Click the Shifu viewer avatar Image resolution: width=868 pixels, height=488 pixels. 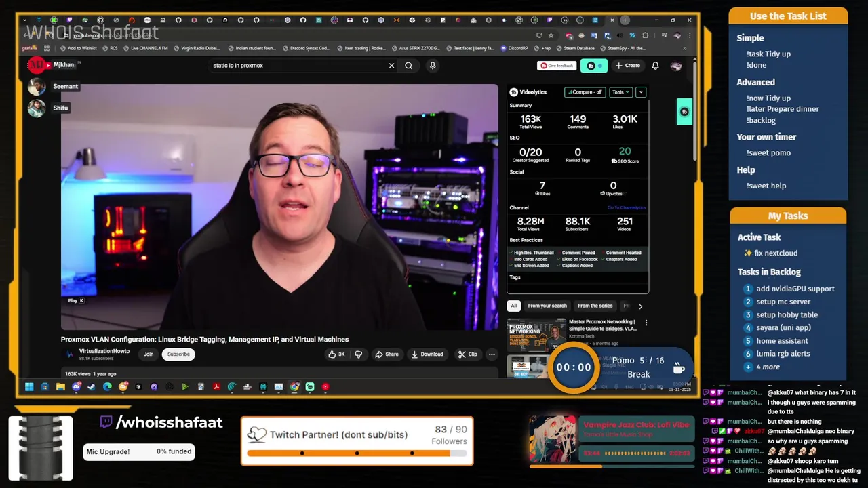pyautogui.click(x=37, y=108)
